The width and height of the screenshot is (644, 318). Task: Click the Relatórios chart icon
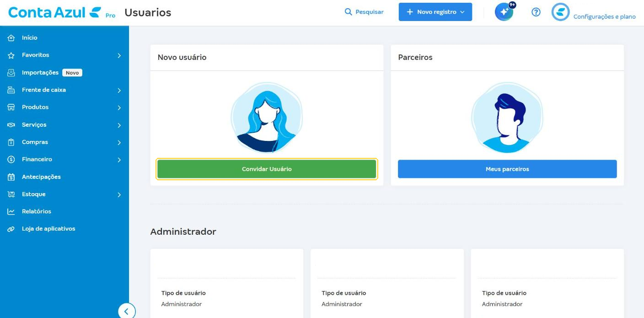point(11,212)
